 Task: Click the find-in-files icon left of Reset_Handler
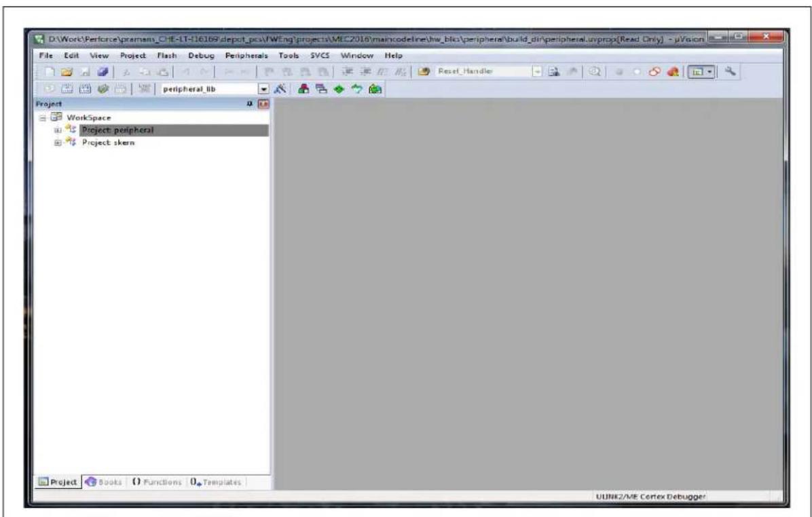424,71
